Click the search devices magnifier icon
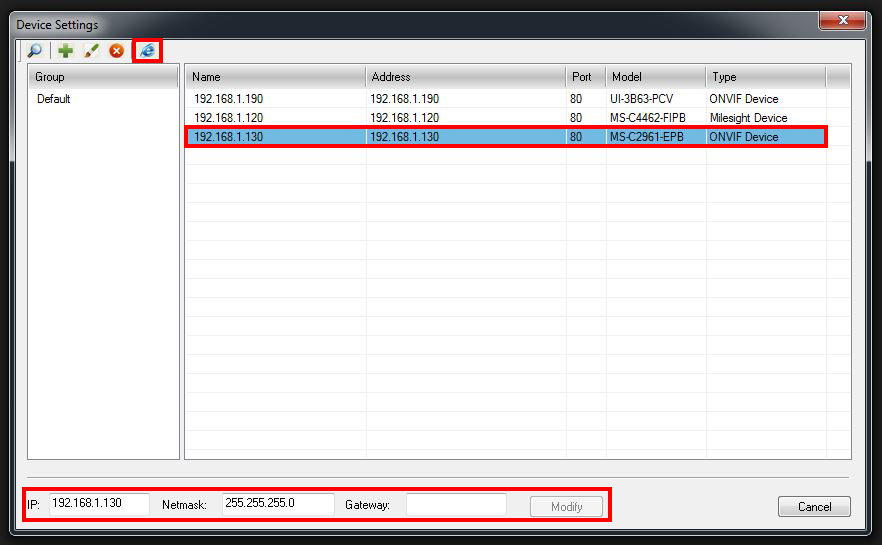Viewport: 882px width, 545px height. pyautogui.click(x=35, y=51)
